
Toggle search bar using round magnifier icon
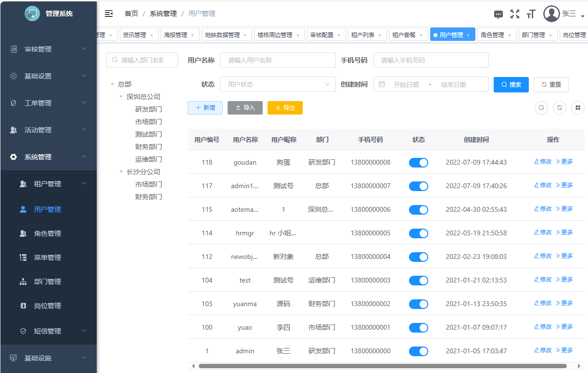tap(541, 108)
